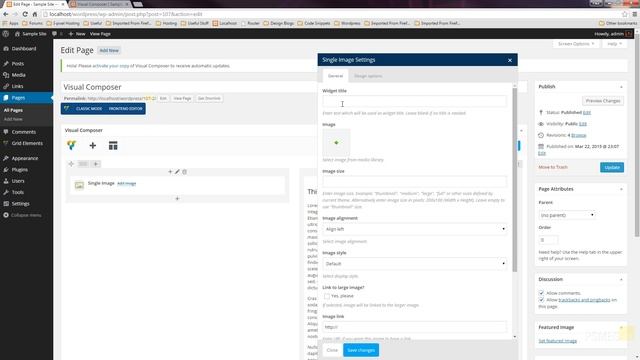Add image from media library plus tile
Screen dimensions: 640x360
[x=336, y=142]
